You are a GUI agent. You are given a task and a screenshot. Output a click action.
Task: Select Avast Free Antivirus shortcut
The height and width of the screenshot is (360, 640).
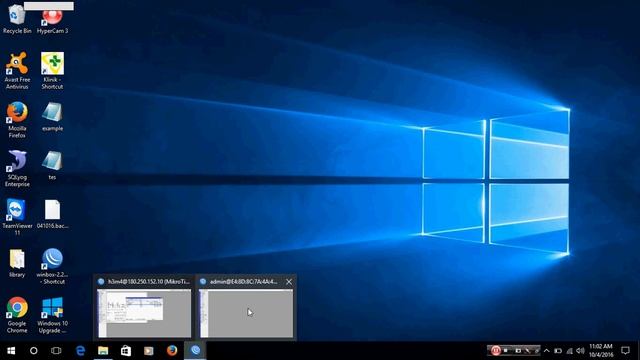[17, 70]
